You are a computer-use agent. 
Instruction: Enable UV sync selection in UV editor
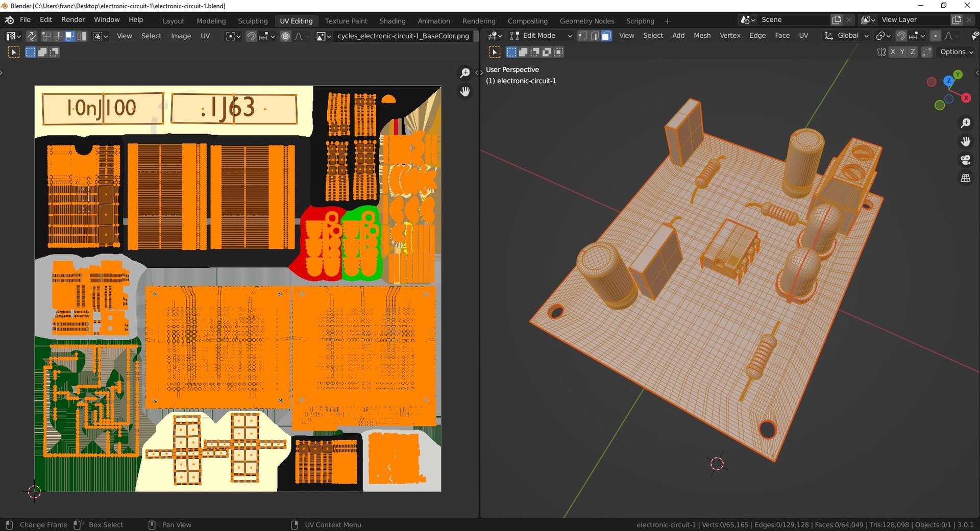click(x=31, y=36)
